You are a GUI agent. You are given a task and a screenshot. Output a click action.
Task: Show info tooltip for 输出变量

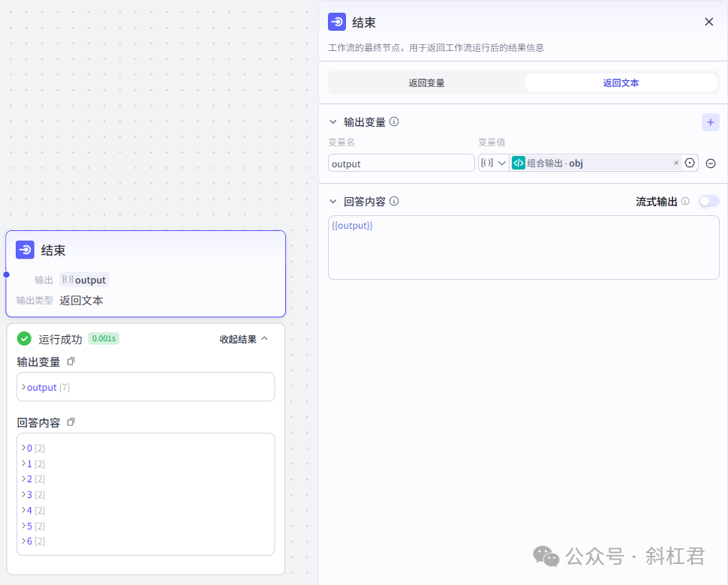pos(394,121)
